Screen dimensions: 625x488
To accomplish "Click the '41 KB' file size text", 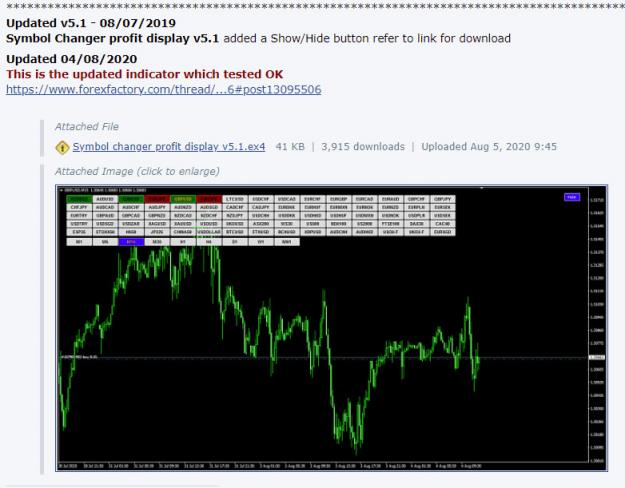I will tap(290, 147).
